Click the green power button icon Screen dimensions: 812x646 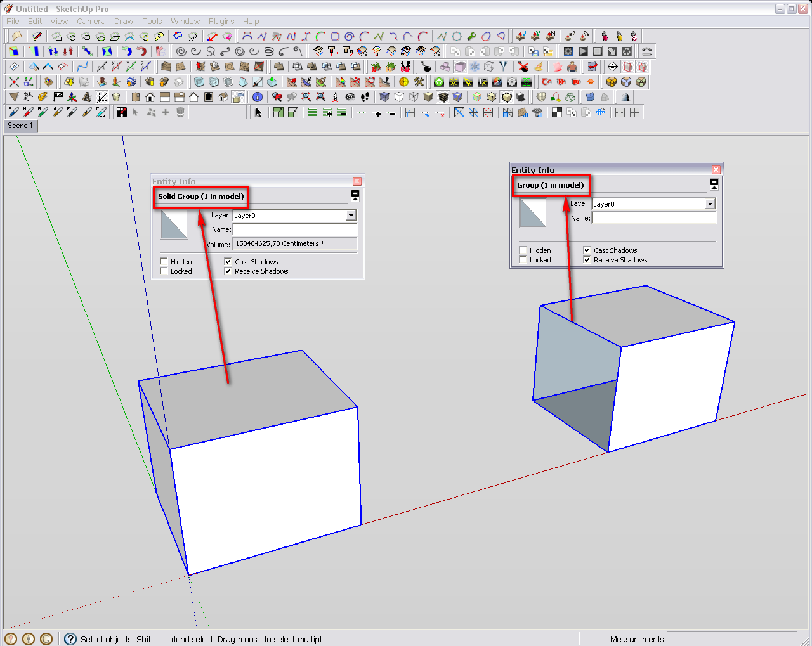[439, 82]
